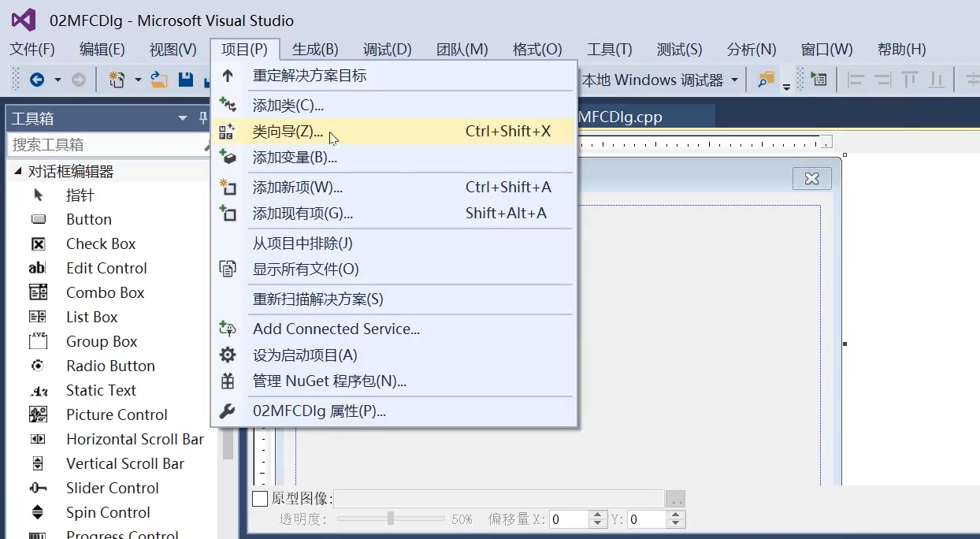980x539 pixels.
Task: Click the new project toolbar icon
Action: pyautogui.click(x=117, y=80)
